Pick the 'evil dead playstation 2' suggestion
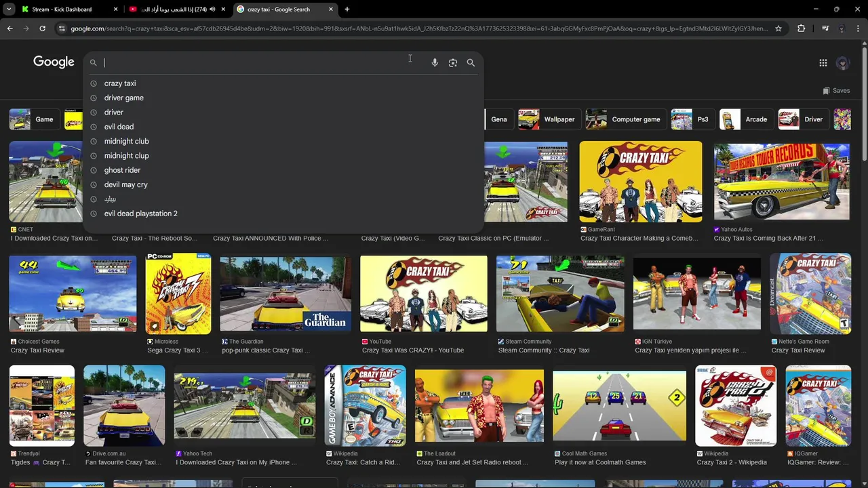Image resolution: width=868 pixels, height=488 pixels. [x=141, y=213]
